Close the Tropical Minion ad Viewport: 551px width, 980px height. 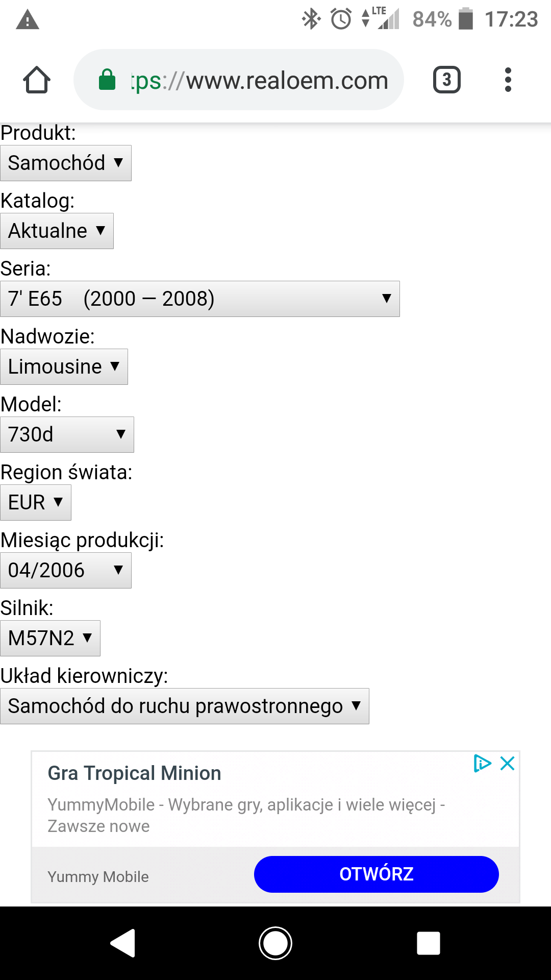508,764
